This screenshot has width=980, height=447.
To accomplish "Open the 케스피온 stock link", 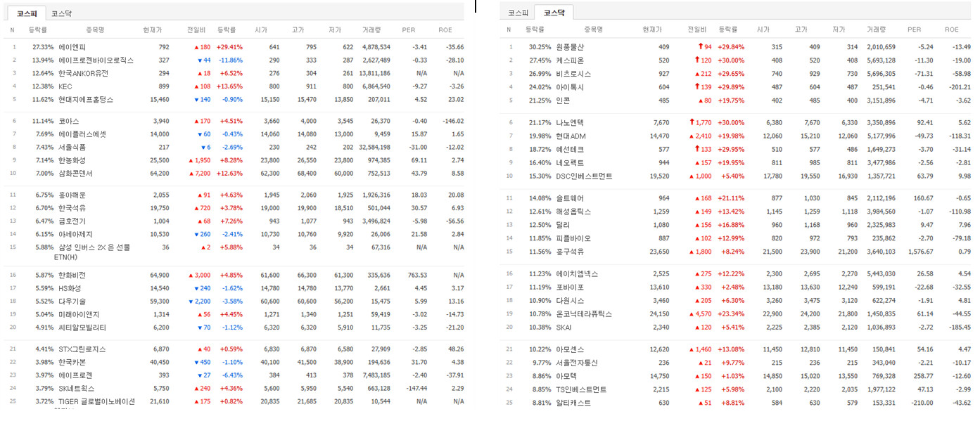I will pos(570,60).
